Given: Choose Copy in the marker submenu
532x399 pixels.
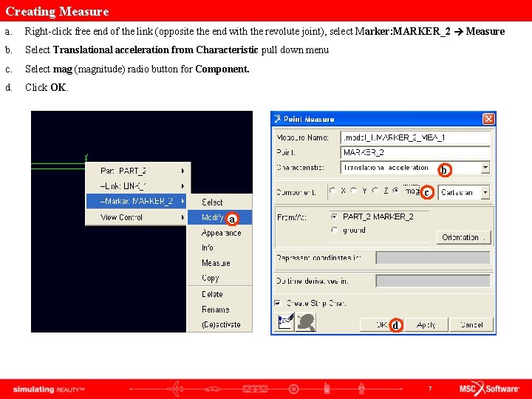Looking at the screenshot, I should [219, 278].
